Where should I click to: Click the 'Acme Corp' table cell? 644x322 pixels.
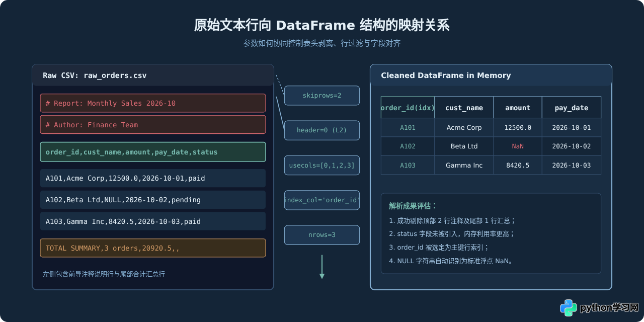tap(464, 128)
